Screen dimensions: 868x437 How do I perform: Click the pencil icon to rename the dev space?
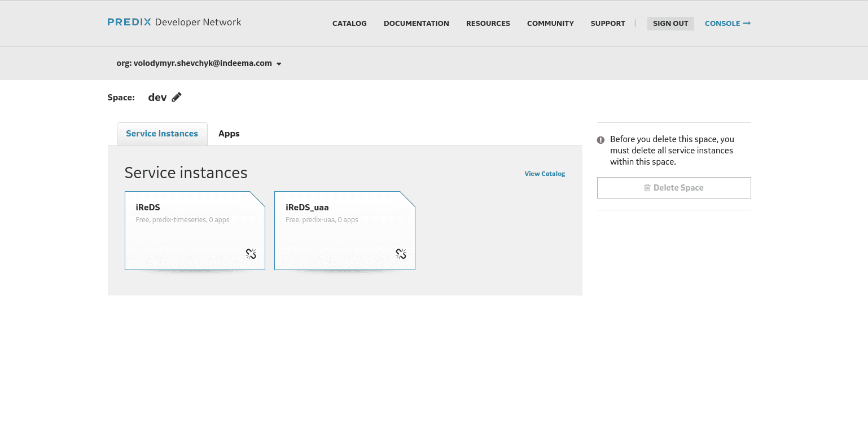(177, 96)
